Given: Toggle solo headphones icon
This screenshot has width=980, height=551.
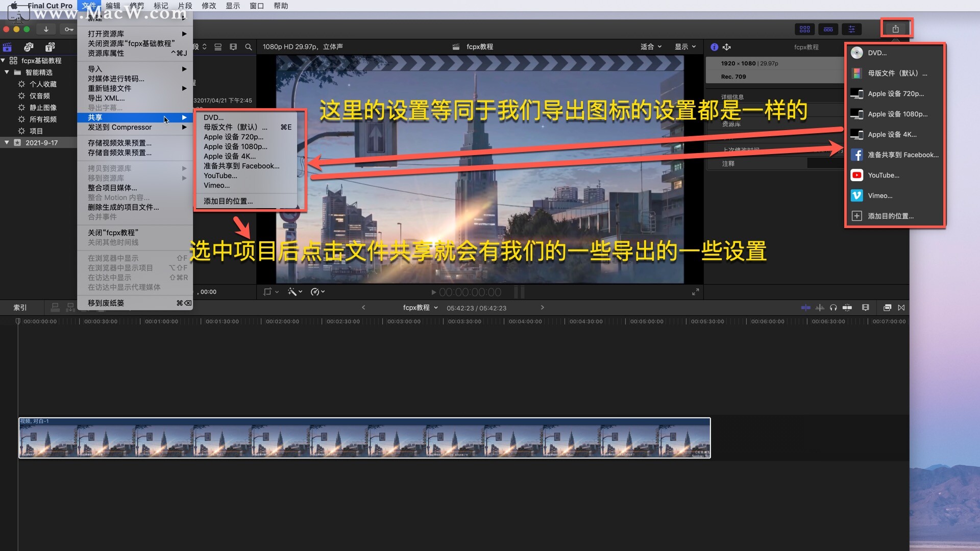Looking at the screenshot, I should [833, 308].
